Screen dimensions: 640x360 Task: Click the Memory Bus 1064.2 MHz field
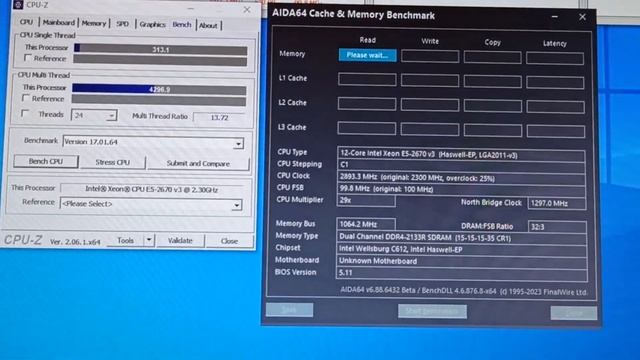[x=366, y=224]
